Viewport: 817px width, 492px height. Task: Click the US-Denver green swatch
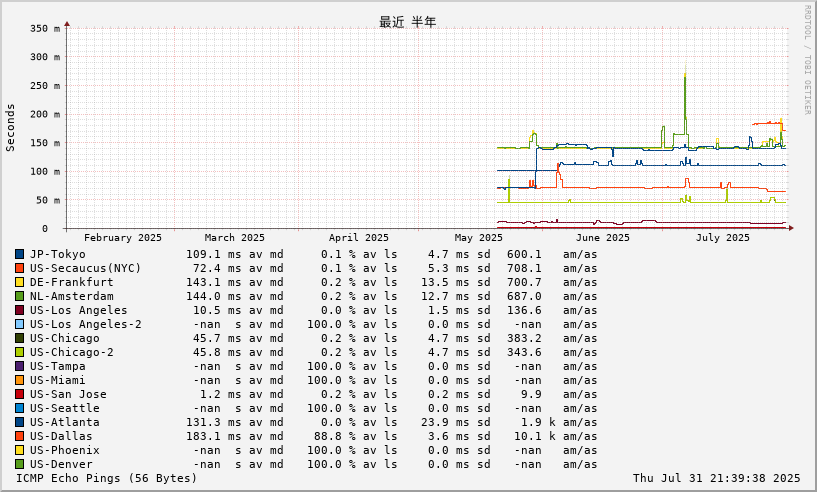19,465
